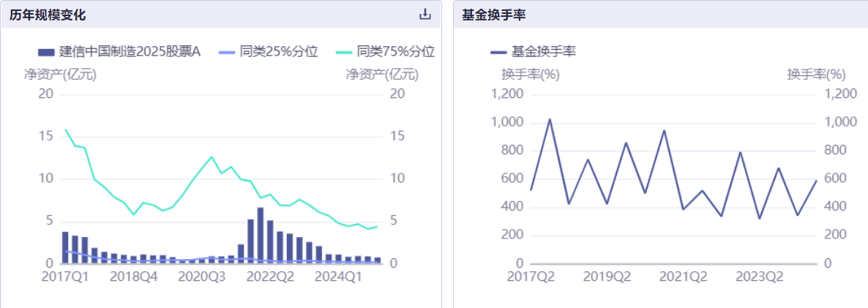The width and height of the screenshot is (868, 308).
Task: Click the 1,200 left axis value
Action: pos(507,94)
